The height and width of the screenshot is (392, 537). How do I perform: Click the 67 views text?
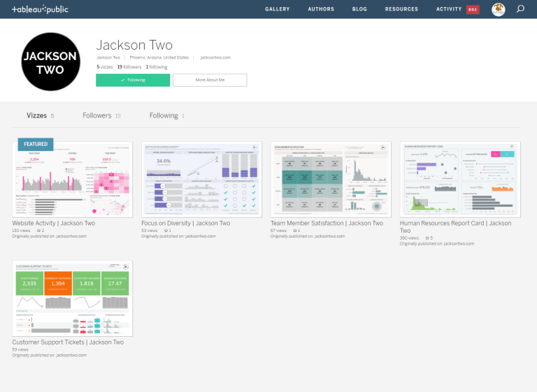tap(278, 231)
